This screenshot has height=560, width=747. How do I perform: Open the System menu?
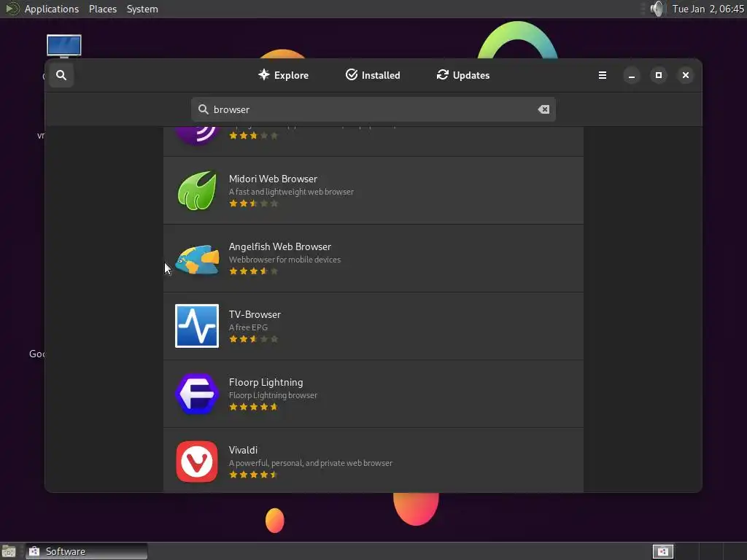142,9
